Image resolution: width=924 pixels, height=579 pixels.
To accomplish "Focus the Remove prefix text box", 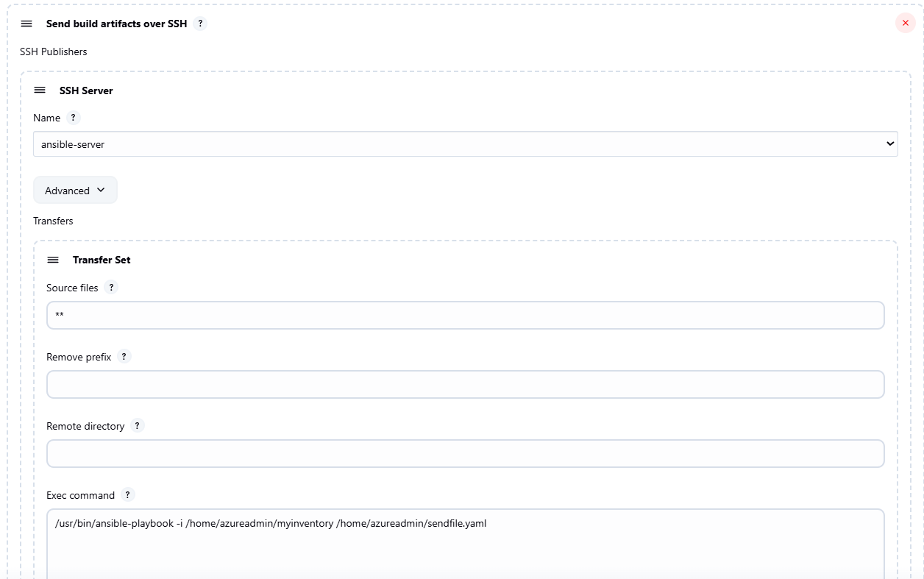I will 465,385.
